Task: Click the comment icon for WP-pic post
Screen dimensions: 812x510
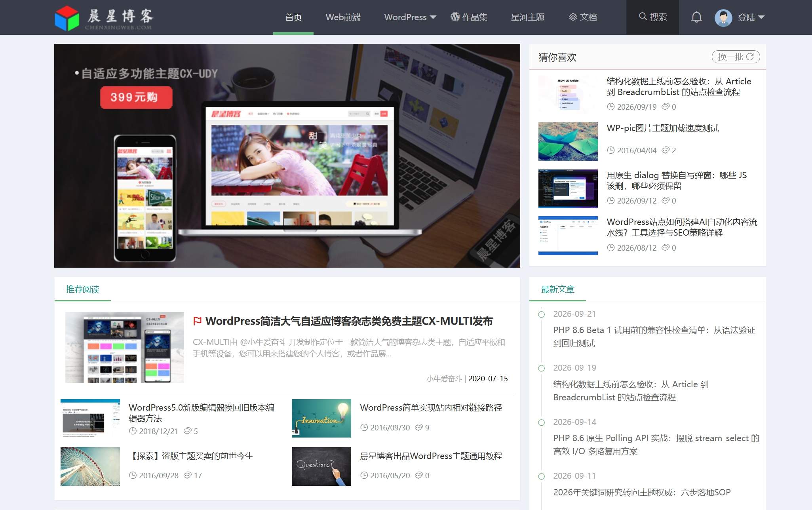Action: 666,150
